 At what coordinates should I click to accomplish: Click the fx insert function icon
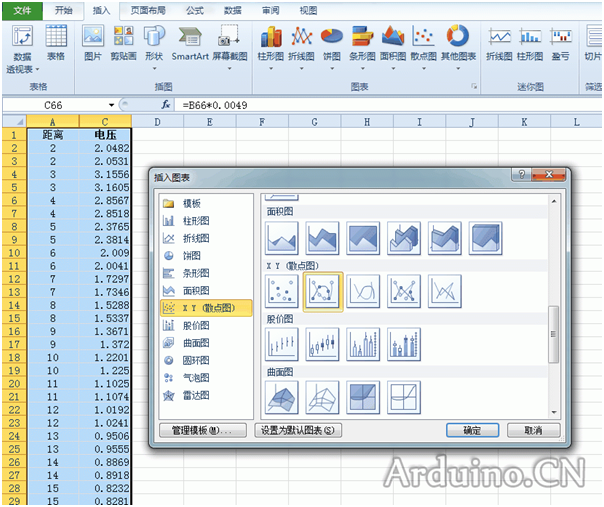[166, 105]
